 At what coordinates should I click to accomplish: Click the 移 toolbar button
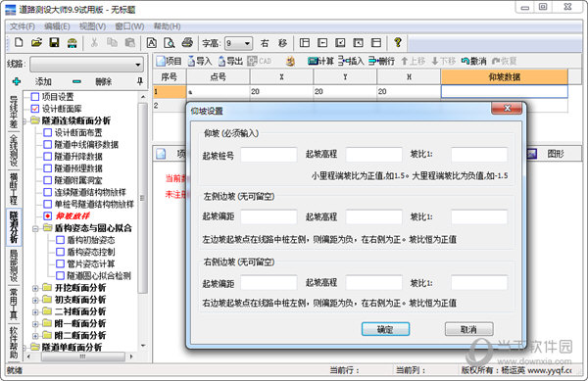pos(282,43)
